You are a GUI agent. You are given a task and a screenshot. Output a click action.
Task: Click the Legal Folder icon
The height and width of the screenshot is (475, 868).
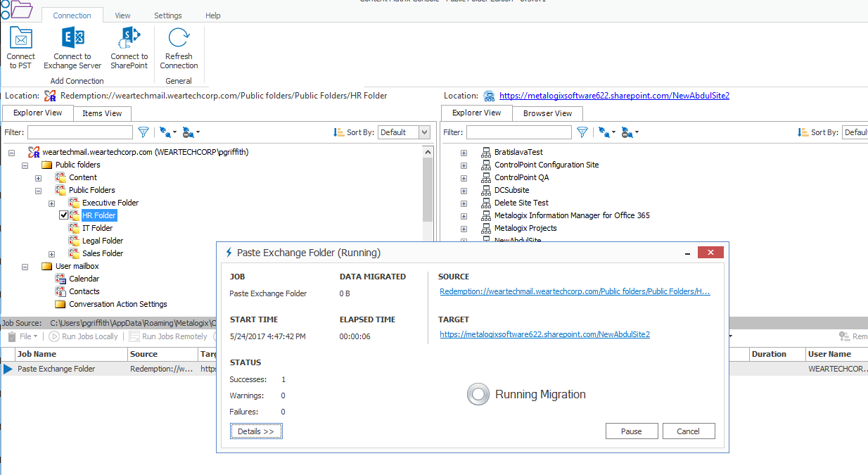74,241
